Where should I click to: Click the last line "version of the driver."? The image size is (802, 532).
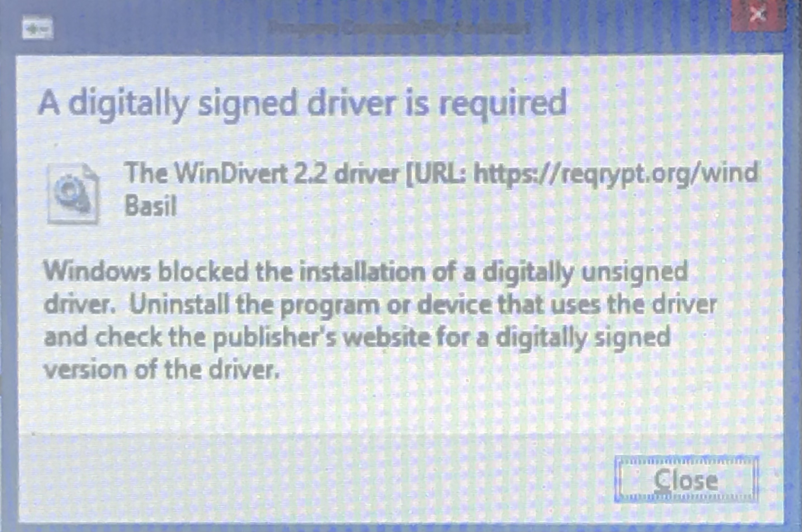(x=162, y=370)
